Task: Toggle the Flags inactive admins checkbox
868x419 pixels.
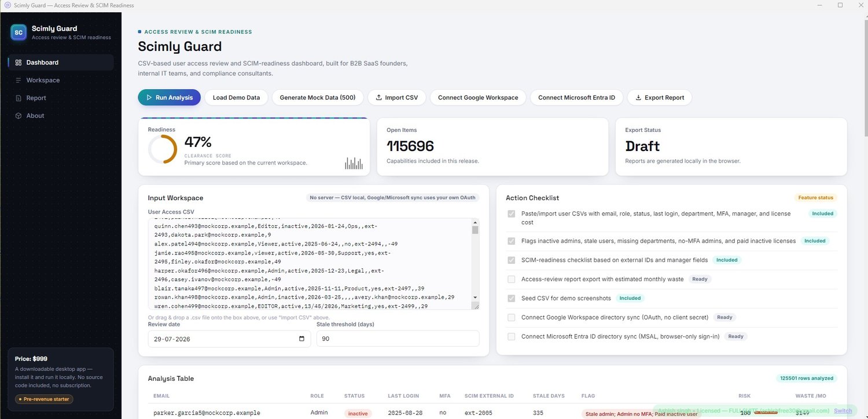Action: click(512, 241)
